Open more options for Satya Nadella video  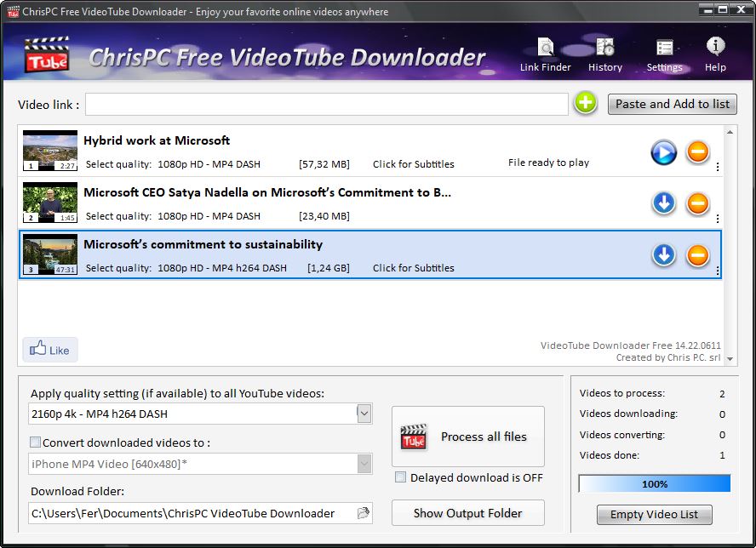click(718, 219)
